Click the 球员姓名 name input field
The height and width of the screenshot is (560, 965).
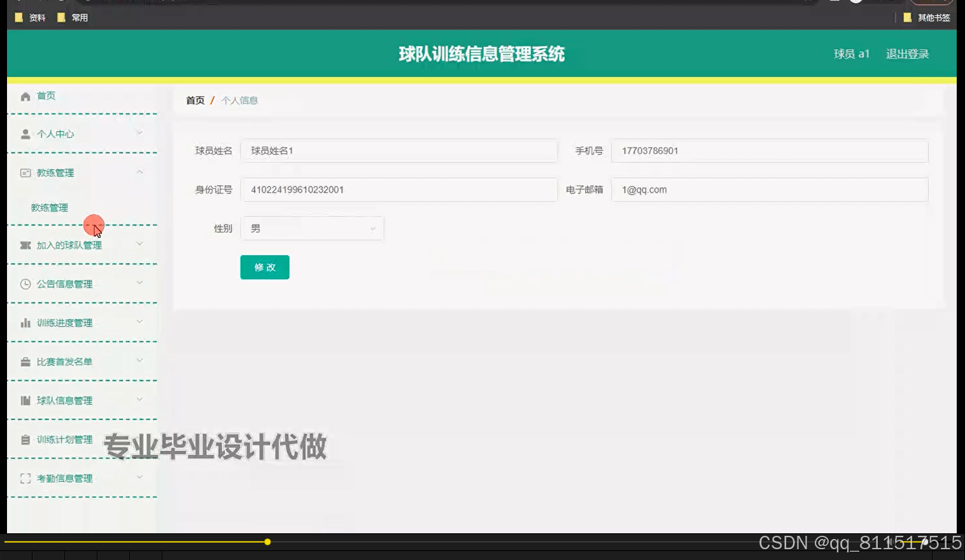point(399,151)
